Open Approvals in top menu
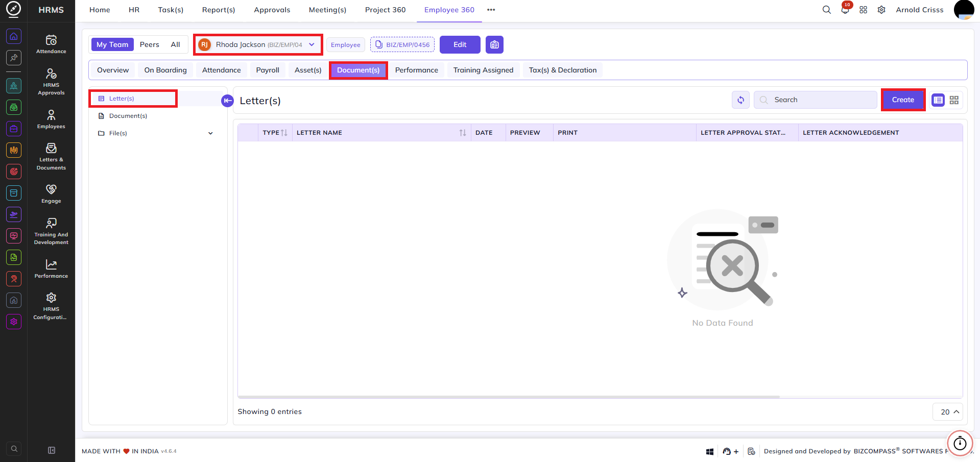This screenshot has width=980, height=462. 272,10
